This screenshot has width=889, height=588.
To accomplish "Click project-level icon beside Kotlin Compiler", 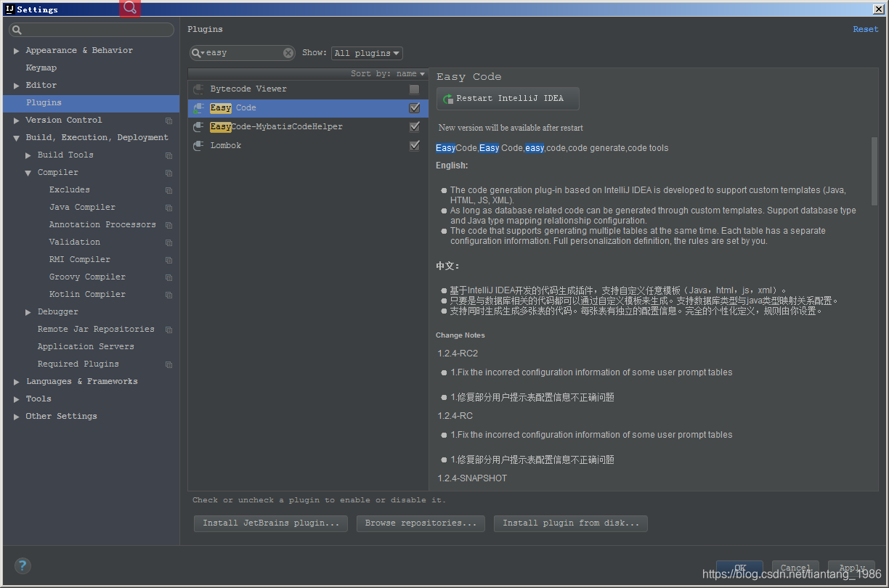I will click(169, 295).
